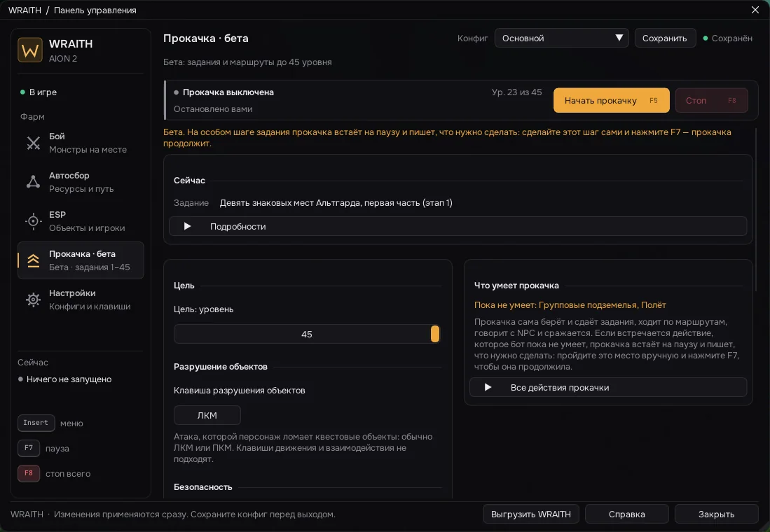Viewport: 770px width, 532px height.
Task: Expand the Подробности section
Action: 458,226
